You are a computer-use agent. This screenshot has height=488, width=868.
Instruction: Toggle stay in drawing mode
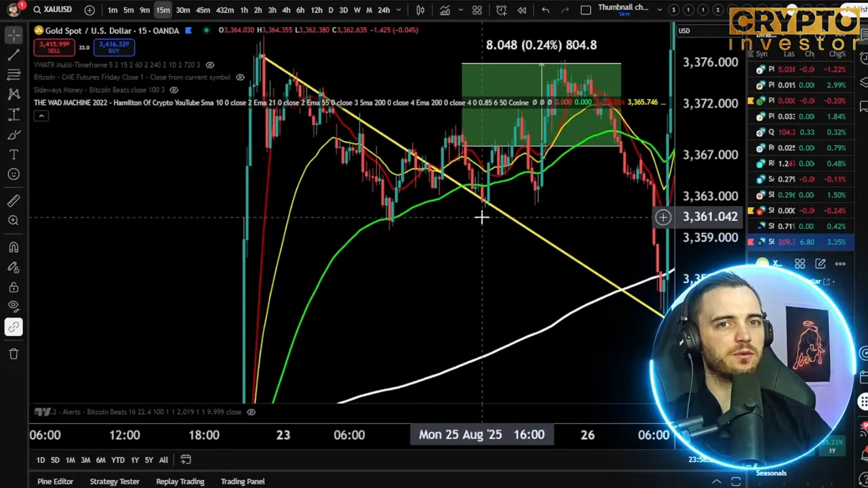click(x=14, y=268)
